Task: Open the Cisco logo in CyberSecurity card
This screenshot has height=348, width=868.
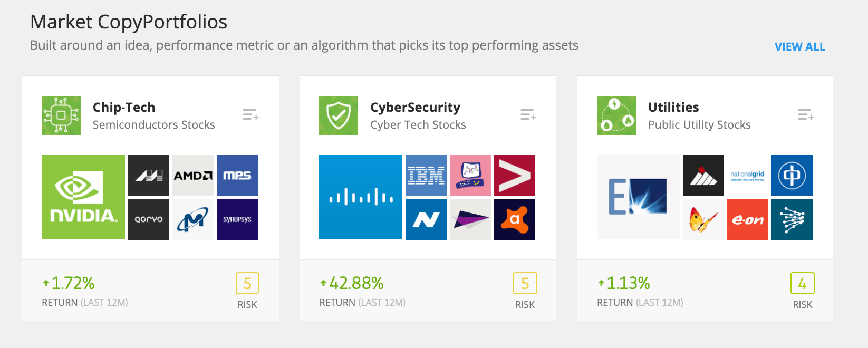Action: [360, 197]
